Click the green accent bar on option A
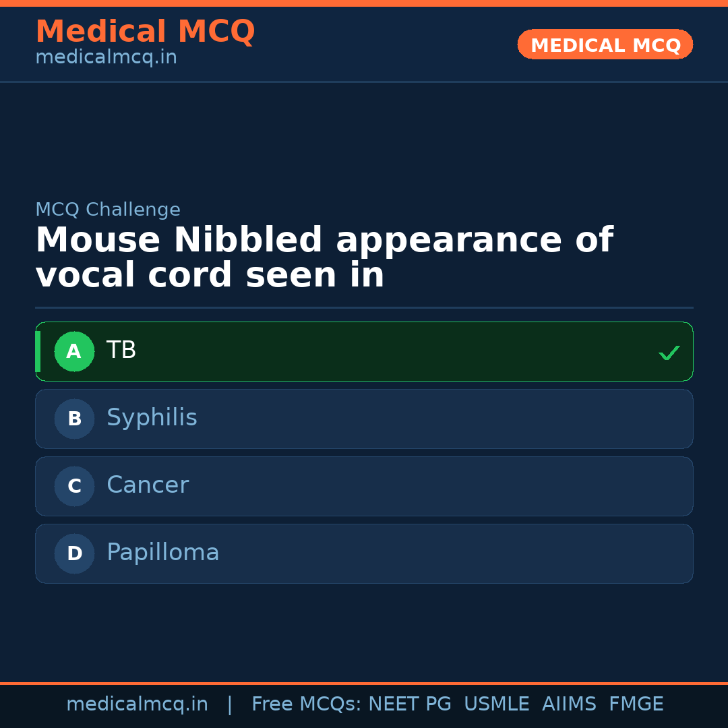This screenshot has height=728, width=728. pyautogui.click(x=38, y=351)
